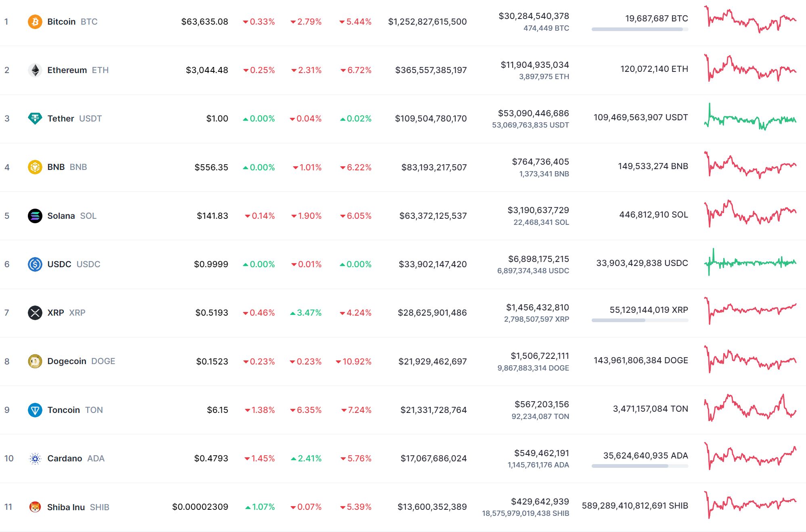The width and height of the screenshot is (806, 532).
Task: Open the Bitcoin coin page link
Action: (61, 22)
